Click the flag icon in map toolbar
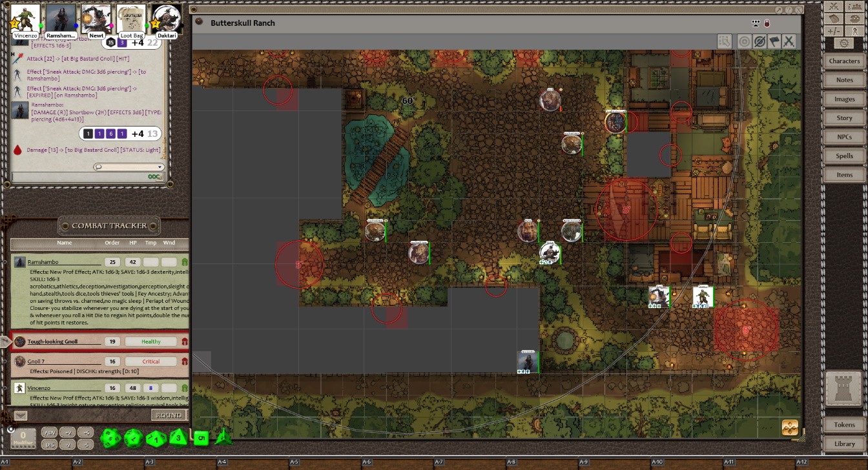This screenshot has width=868, height=470. 774,41
